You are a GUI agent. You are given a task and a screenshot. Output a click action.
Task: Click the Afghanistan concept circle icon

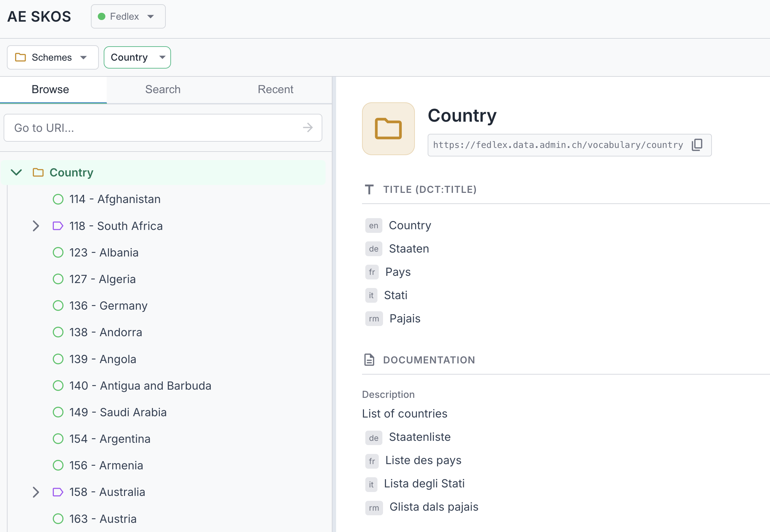tap(58, 199)
